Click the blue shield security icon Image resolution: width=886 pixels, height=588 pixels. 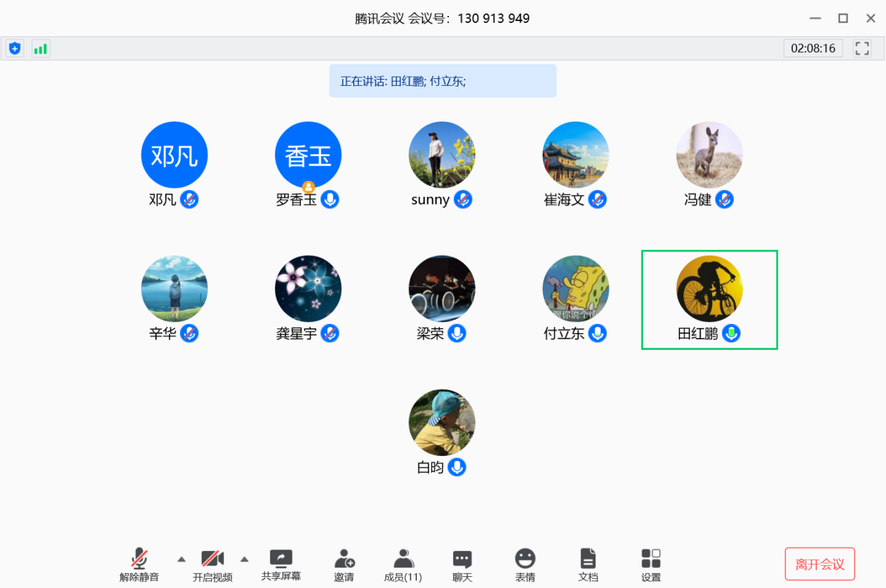click(x=15, y=48)
